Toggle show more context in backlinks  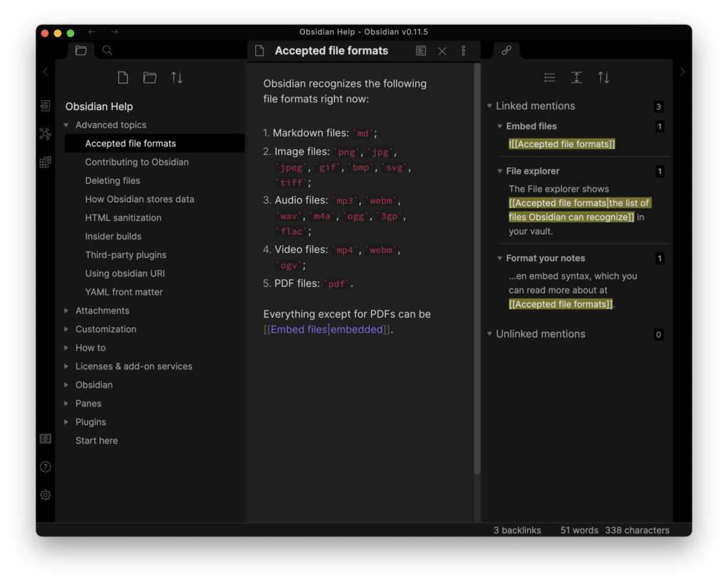(577, 78)
